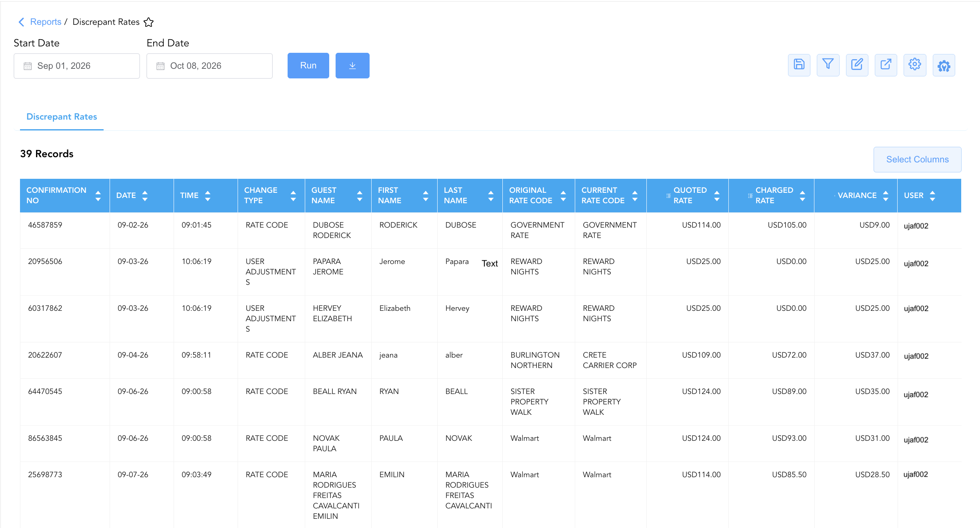Favorite the report with star icon

(148, 22)
